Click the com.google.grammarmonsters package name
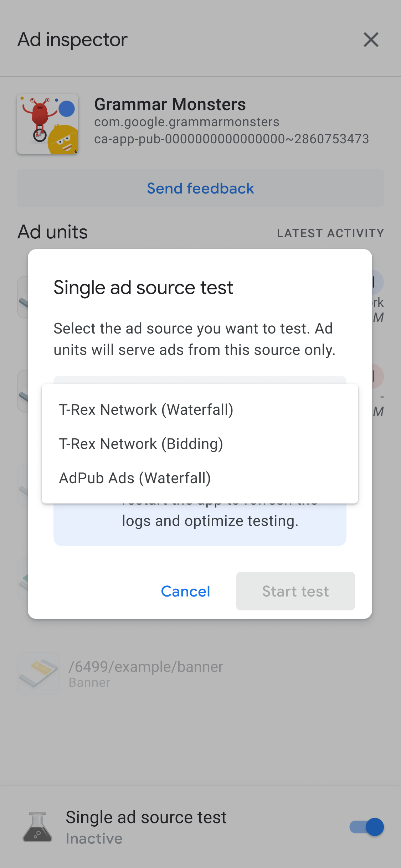The height and width of the screenshot is (868, 401). [x=186, y=122]
